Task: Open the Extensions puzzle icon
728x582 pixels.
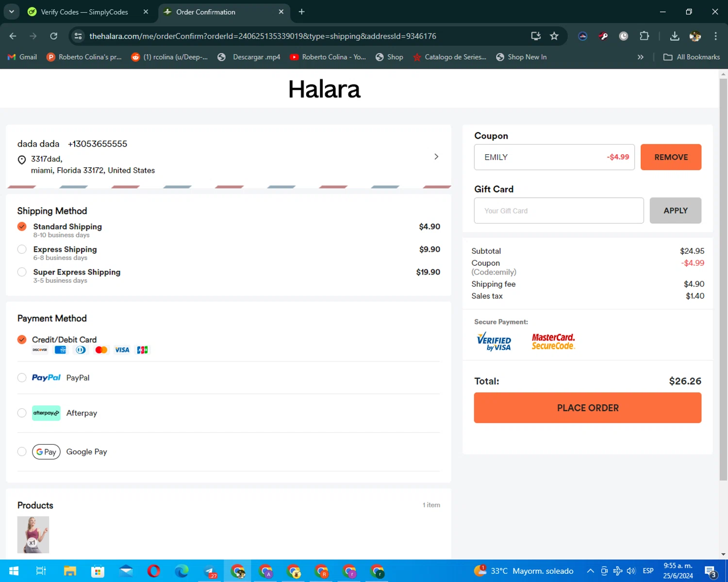Action: (644, 36)
